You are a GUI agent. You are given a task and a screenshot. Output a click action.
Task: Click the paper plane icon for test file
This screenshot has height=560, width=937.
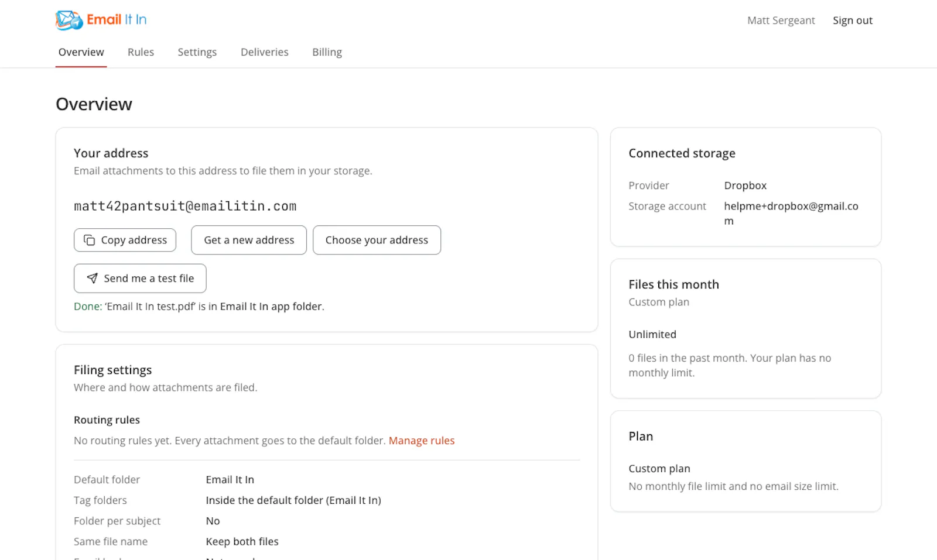pyautogui.click(x=92, y=278)
